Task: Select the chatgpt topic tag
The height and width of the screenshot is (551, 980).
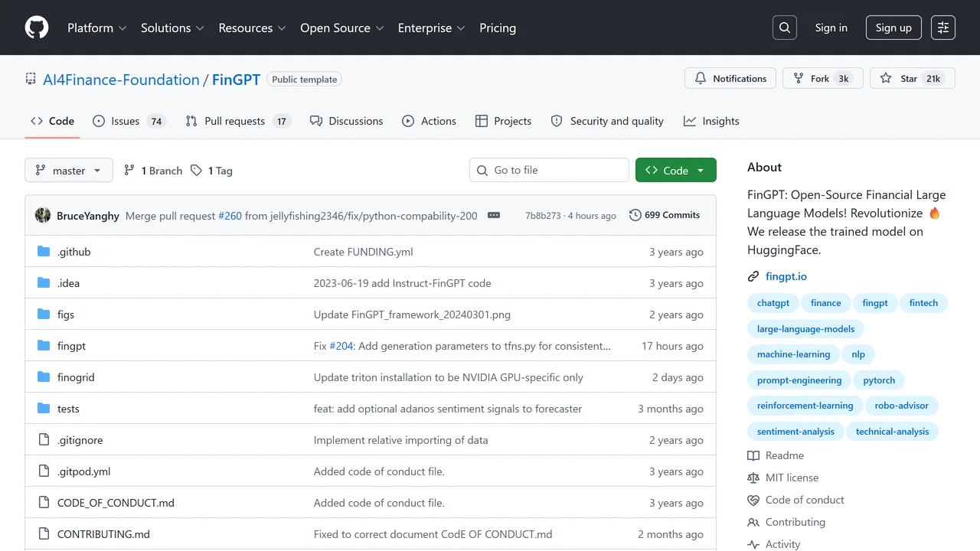Action: (x=773, y=303)
